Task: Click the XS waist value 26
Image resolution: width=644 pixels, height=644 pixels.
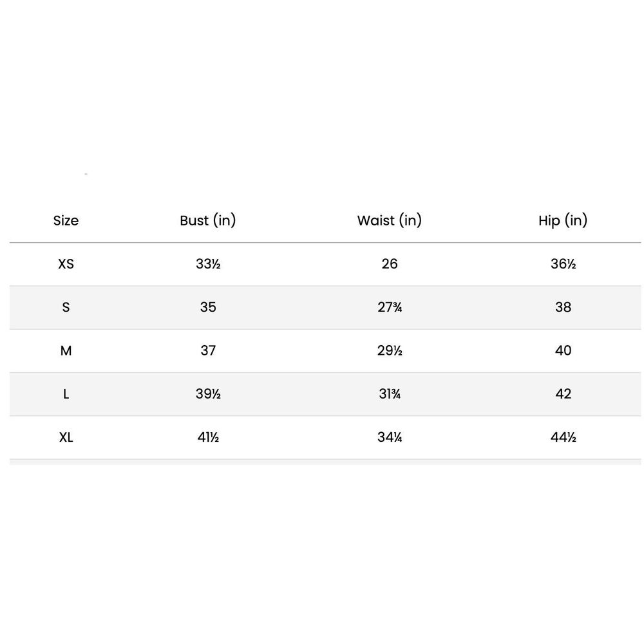Action: [390, 263]
